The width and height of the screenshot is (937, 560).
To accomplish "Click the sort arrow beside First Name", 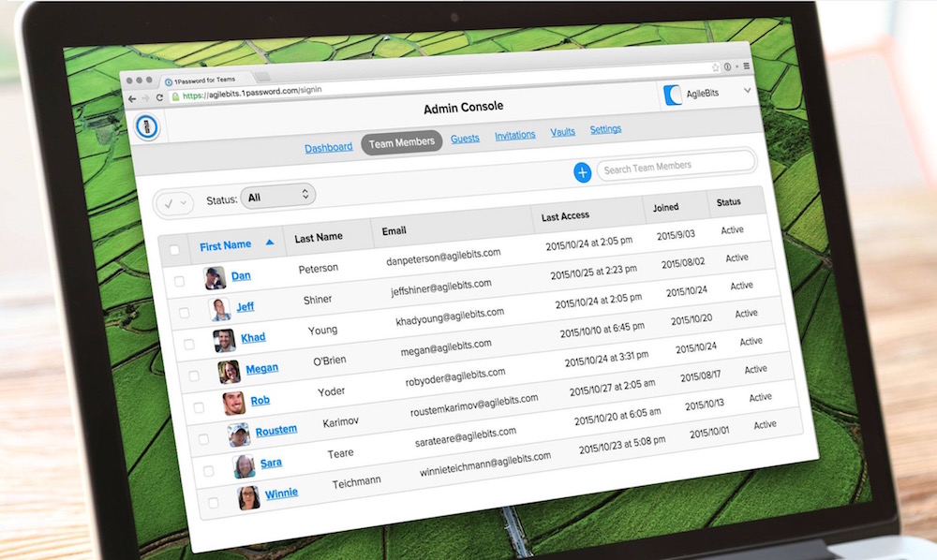I will 270,242.
